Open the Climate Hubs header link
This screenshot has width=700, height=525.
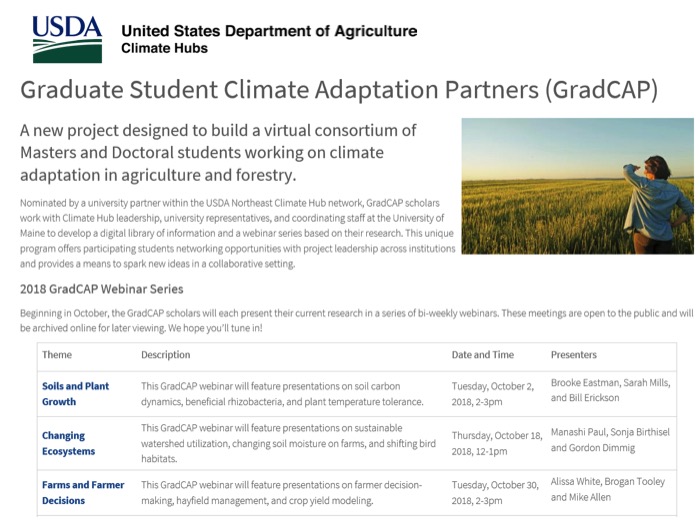click(165, 48)
